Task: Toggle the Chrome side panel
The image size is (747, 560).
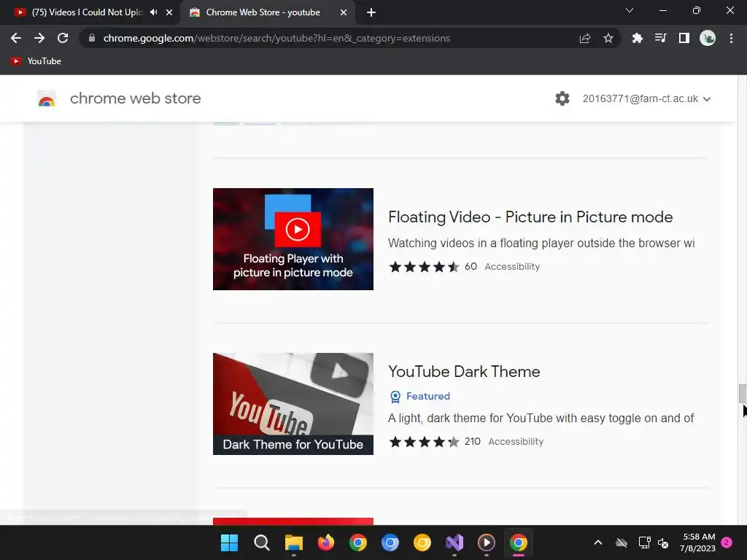Action: pyautogui.click(x=684, y=38)
